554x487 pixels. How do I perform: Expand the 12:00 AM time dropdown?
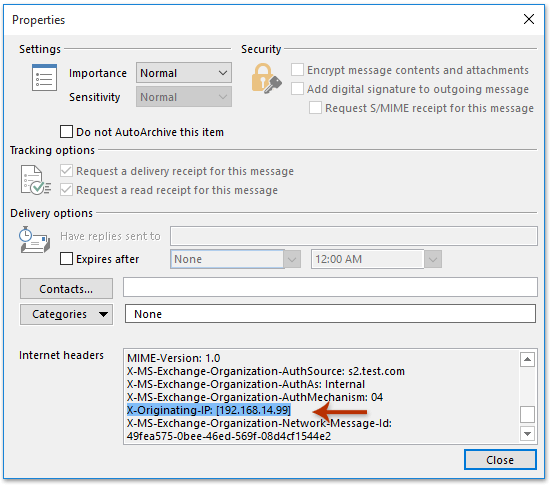pos(433,259)
